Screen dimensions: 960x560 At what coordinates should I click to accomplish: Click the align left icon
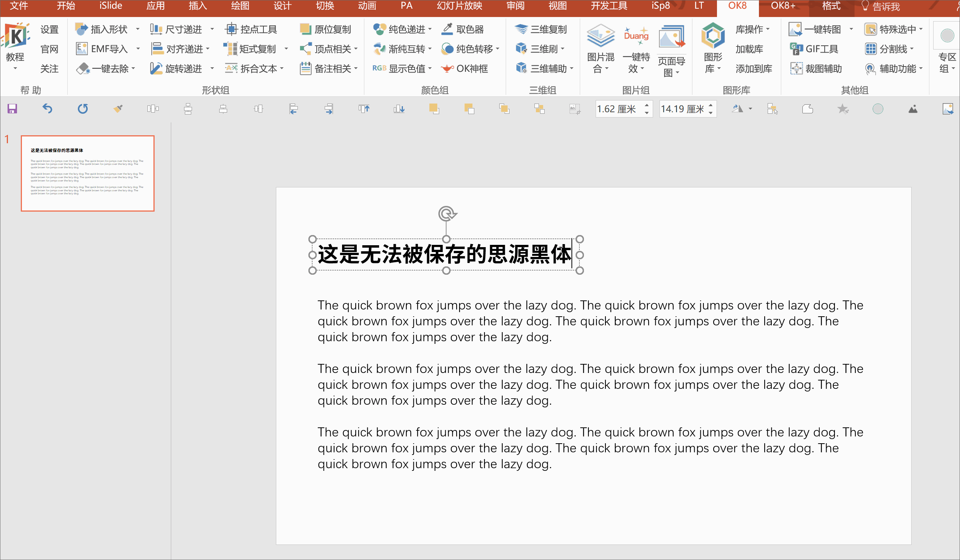(x=293, y=109)
